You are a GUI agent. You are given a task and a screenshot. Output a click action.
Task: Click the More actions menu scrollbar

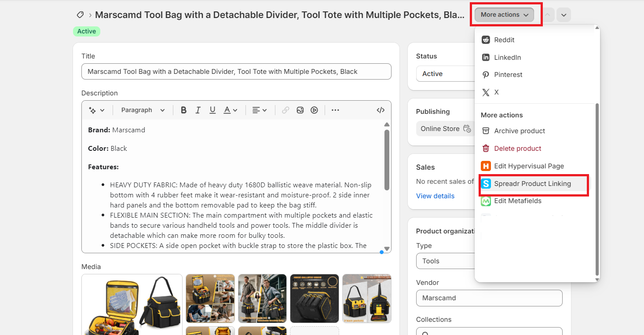(x=597, y=189)
